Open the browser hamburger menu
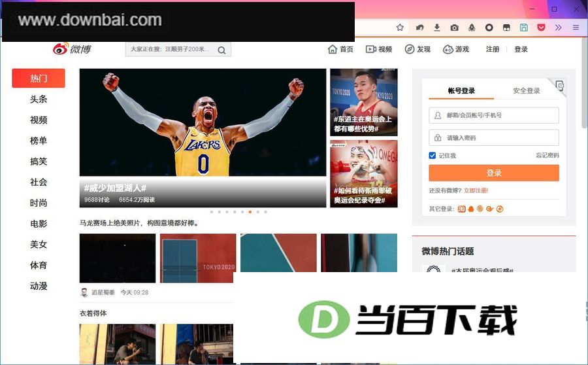This screenshot has height=365, width=588. [576, 27]
